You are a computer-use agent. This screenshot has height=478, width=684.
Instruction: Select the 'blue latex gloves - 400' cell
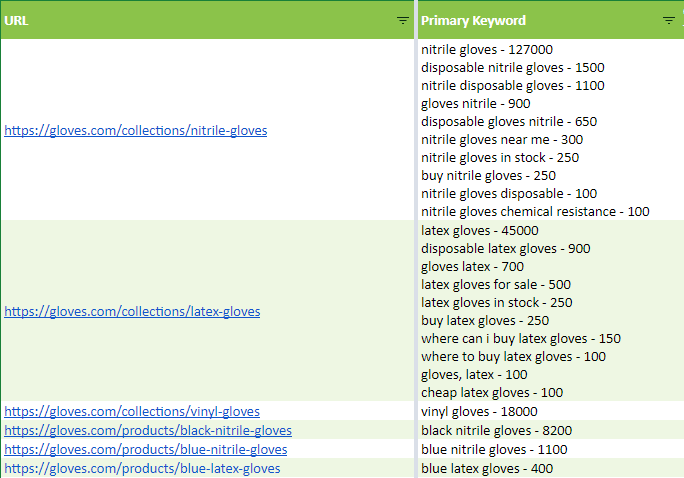pyautogui.click(x=486, y=468)
